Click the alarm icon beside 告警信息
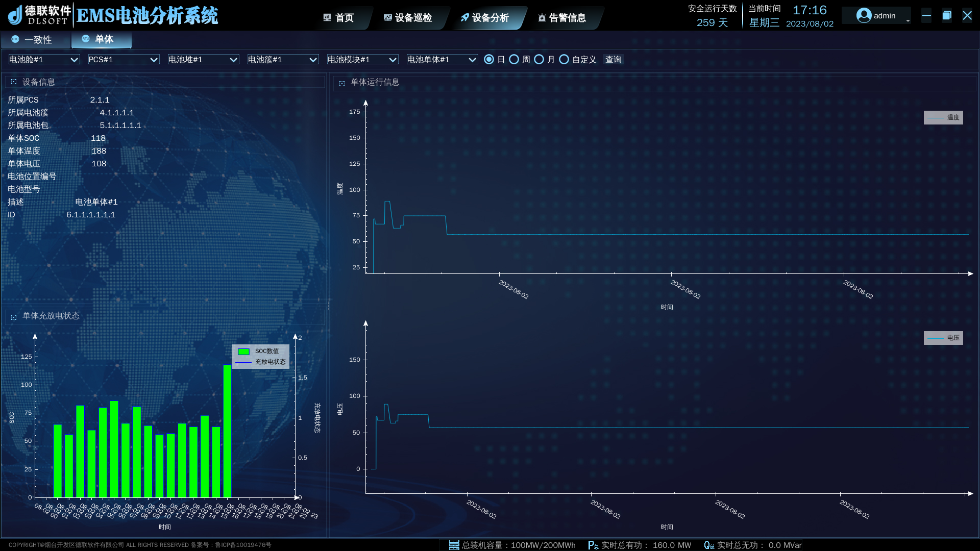This screenshot has width=980, height=551. click(542, 18)
